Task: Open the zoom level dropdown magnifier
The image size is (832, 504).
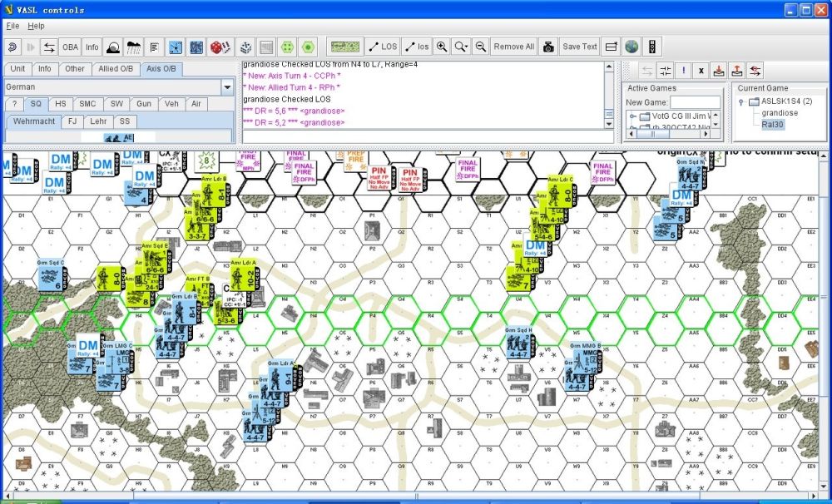Action: click(x=461, y=47)
